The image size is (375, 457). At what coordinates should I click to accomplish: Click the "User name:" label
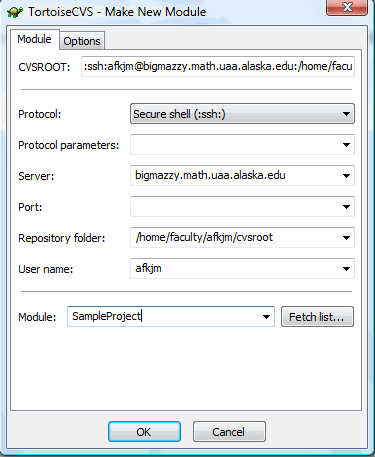(46, 269)
